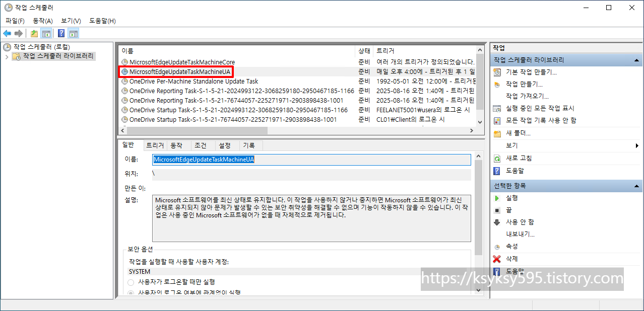Click the 작업 만들기 icon in the action pane
Image resolution: width=644 pixels, height=311 pixels.
497,85
